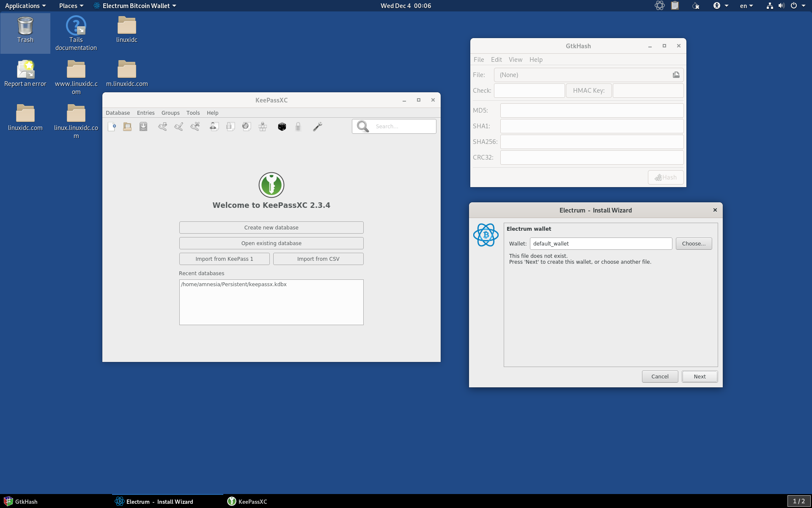812x508 pixels.
Task: Click the File chooser field showing (None)
Action: coord(589,75)
